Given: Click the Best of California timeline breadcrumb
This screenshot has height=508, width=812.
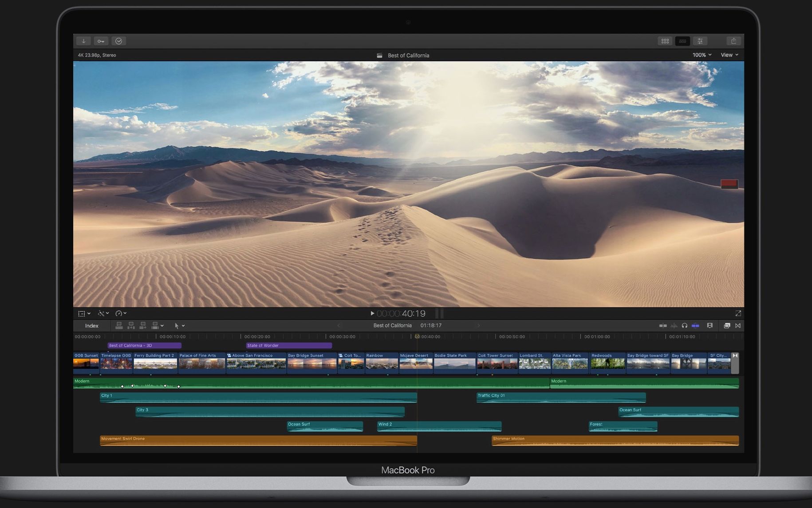Looking at the screenshot, I should pyautogui.click(x=392, y=325).
